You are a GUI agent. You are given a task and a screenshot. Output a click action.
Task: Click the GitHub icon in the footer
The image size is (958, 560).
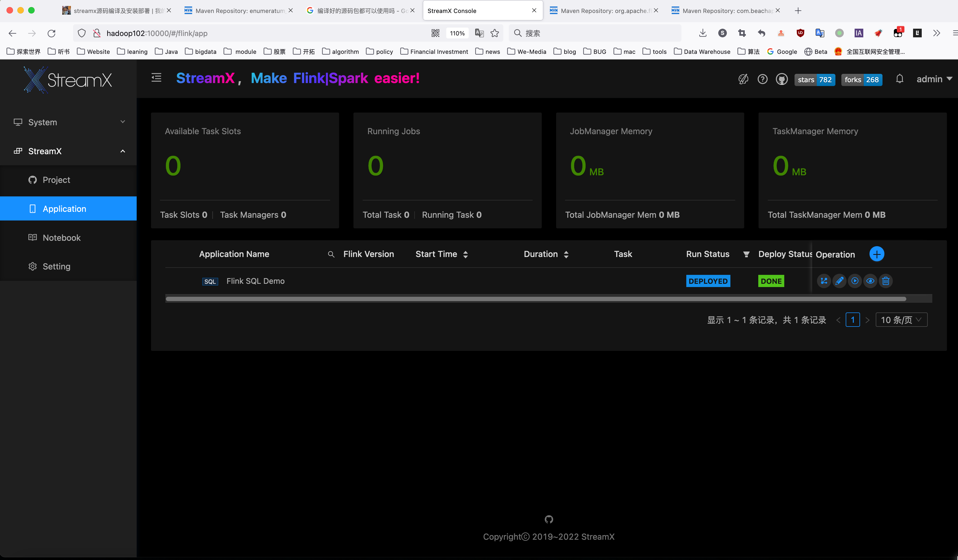coord(549,519)
